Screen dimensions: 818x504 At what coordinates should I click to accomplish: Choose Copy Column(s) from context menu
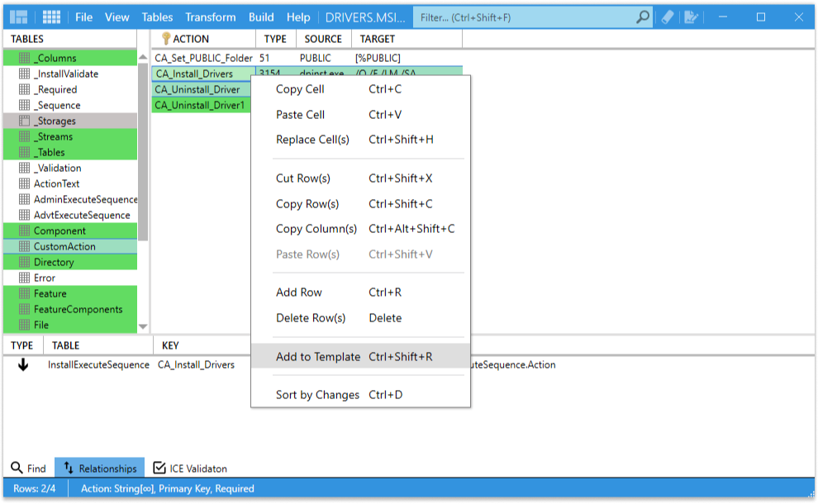(x=360, y=229)
